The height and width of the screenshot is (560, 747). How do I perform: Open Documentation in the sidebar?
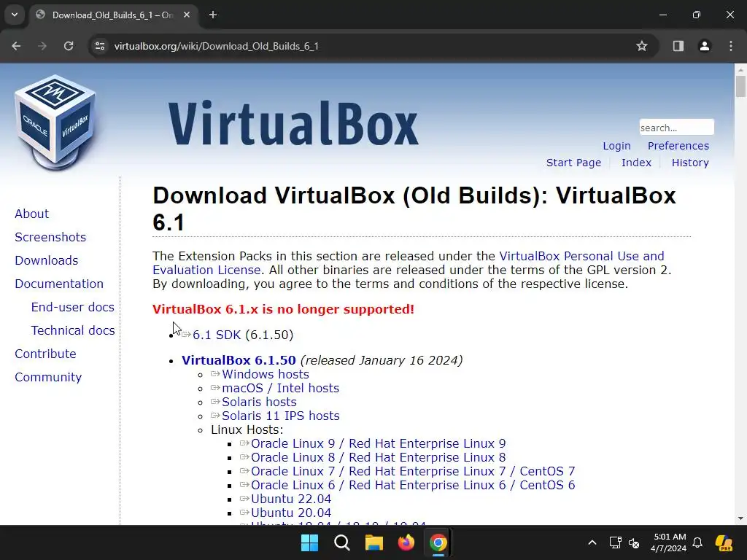pyautogui.click(x=59, y=284)
